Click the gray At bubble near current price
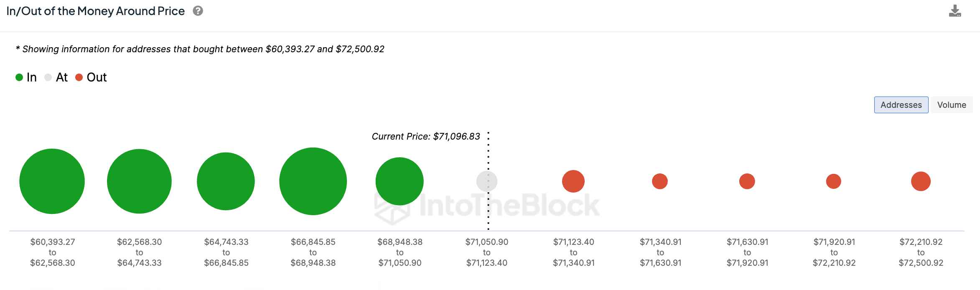The image size is (980, 290). coord(487,181)
